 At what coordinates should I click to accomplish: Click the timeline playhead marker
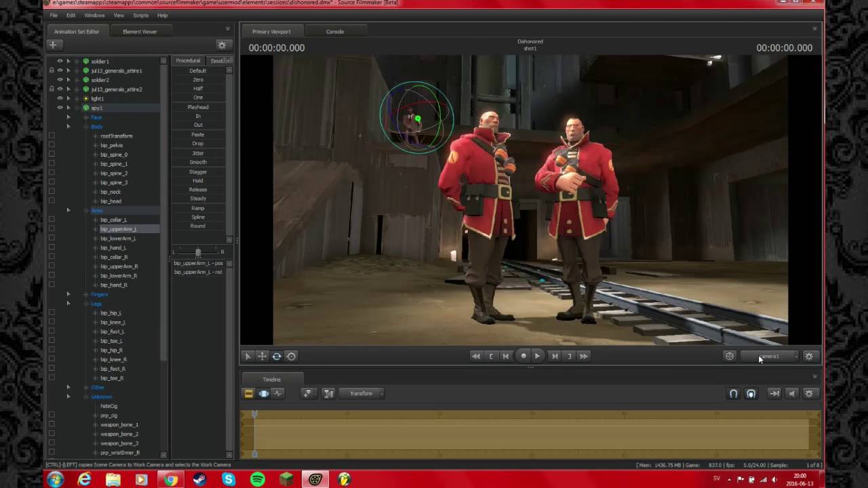pos(255,413)
